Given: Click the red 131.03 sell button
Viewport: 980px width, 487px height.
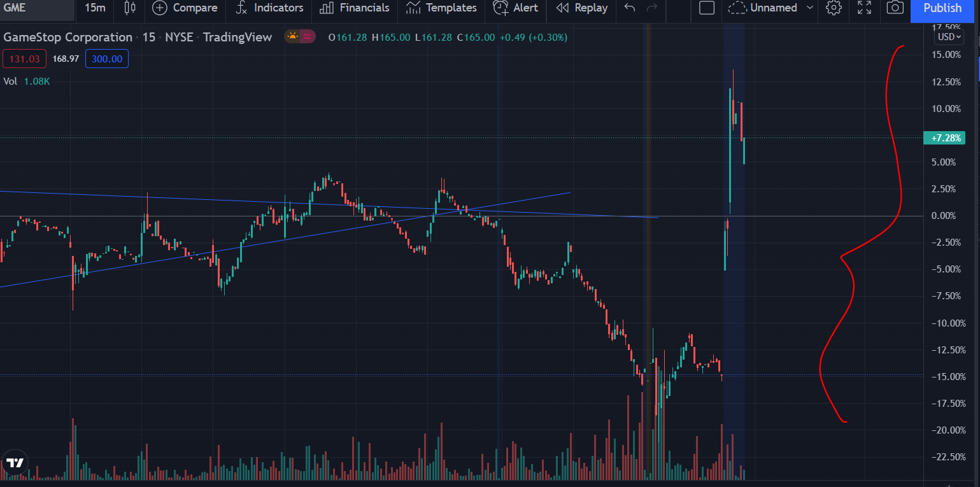Looking at the screenshot, I should pyautogui.click(x=25, y=59).
